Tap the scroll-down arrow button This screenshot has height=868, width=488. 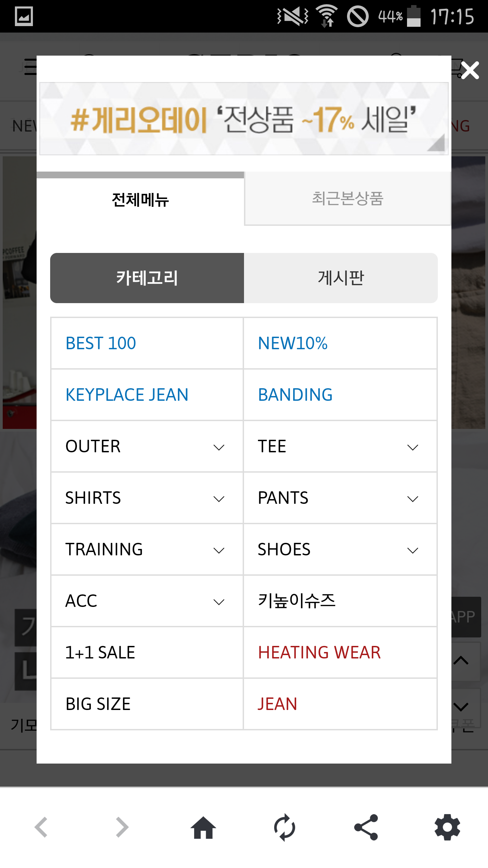461,707
